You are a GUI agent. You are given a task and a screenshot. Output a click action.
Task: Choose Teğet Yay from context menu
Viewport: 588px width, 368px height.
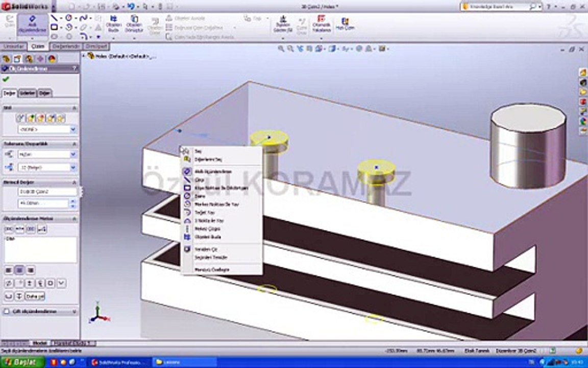(204, 213)
